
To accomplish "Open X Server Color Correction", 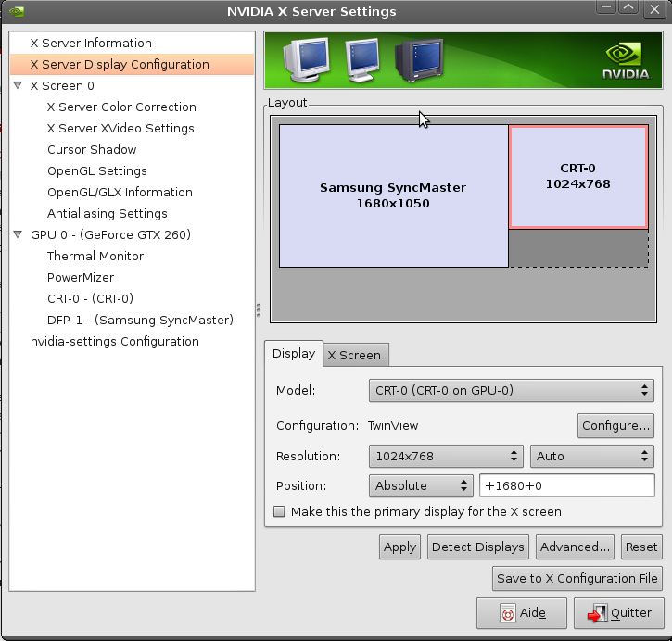I will [x=121, y=107].
